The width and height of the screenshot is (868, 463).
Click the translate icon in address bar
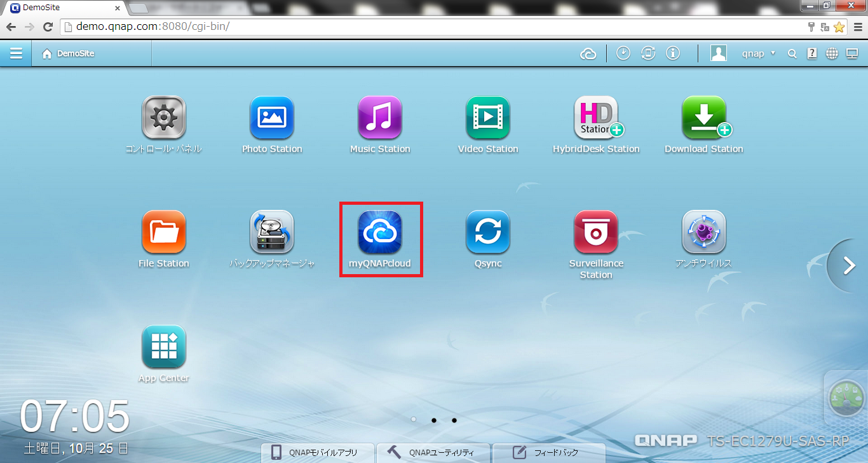(x=825, y=27)
